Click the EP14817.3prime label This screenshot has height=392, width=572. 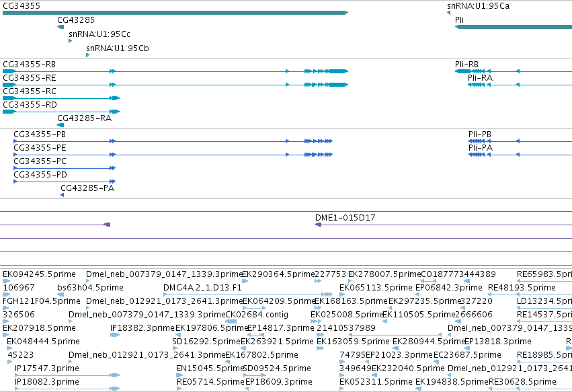[280, 328]
